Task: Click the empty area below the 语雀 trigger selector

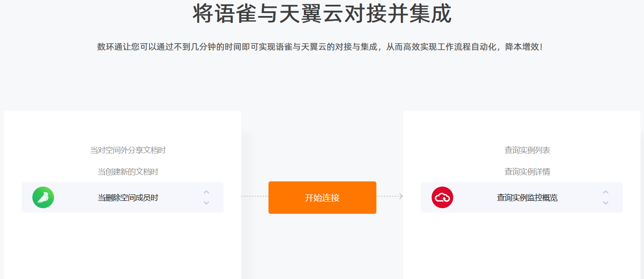Action: 123,245
